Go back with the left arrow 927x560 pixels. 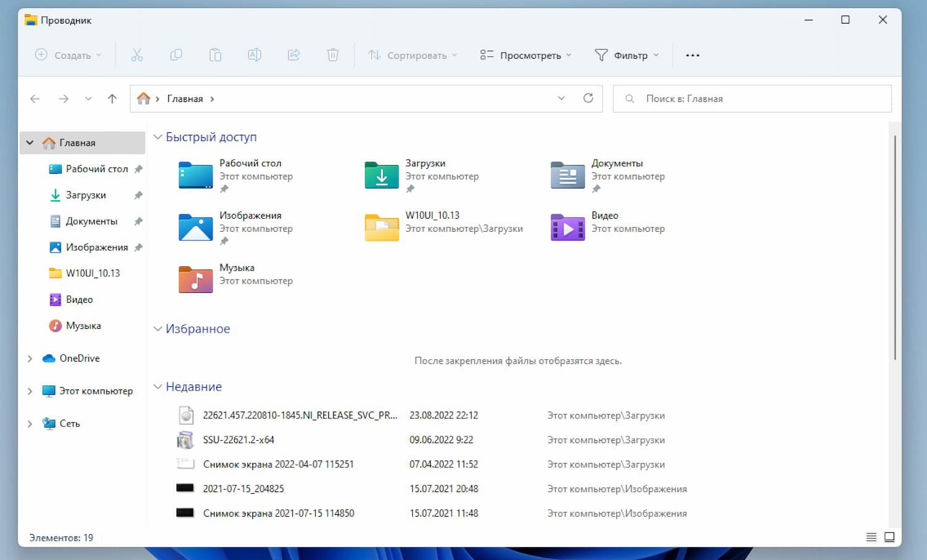point(35,99)
